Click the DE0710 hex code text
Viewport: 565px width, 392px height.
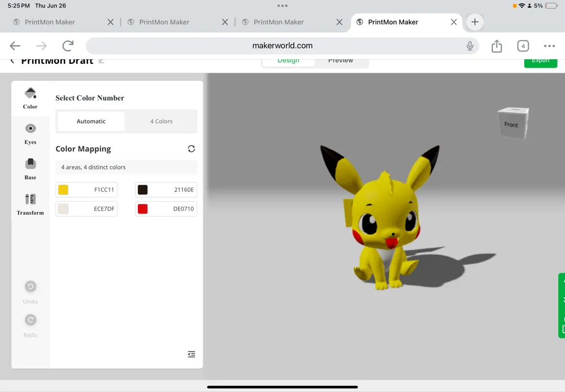pyautogui.click(x=184, y=208)
